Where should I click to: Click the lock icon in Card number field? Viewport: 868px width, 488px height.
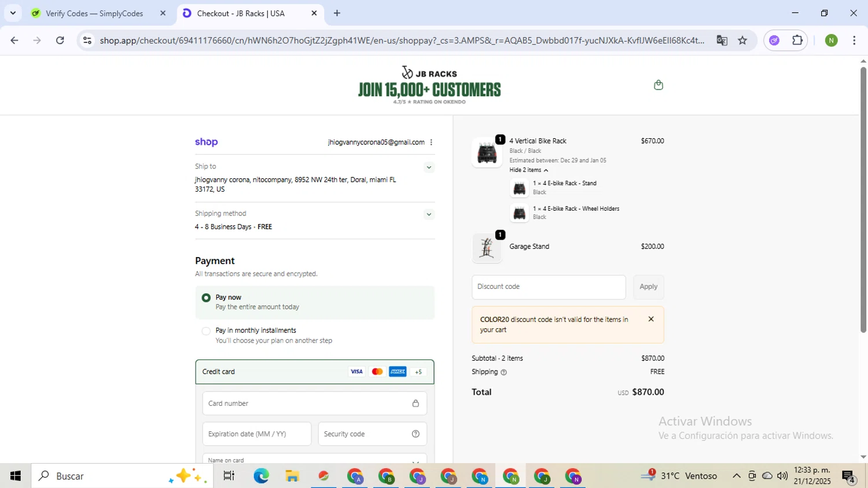[415, 403]
